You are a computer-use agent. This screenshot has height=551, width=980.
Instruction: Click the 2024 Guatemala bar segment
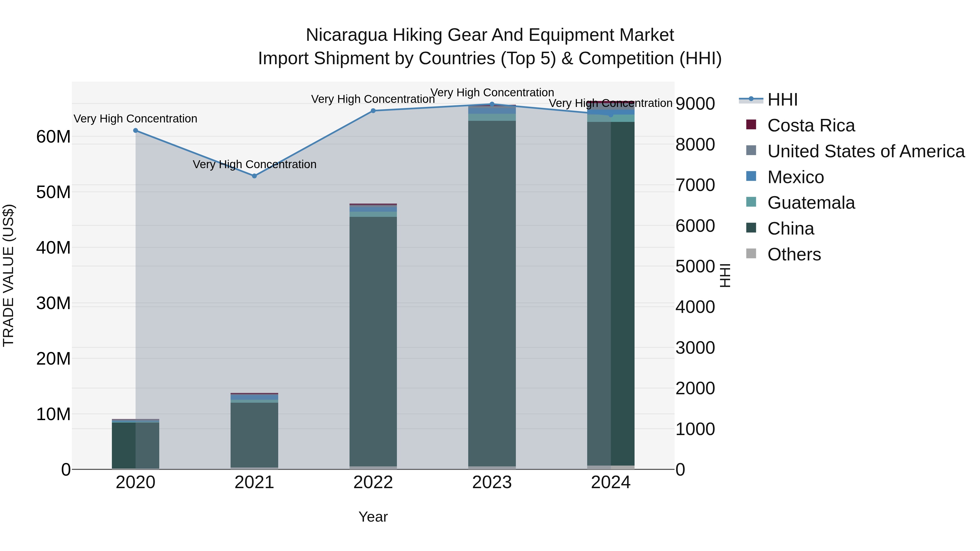[611, 118]
